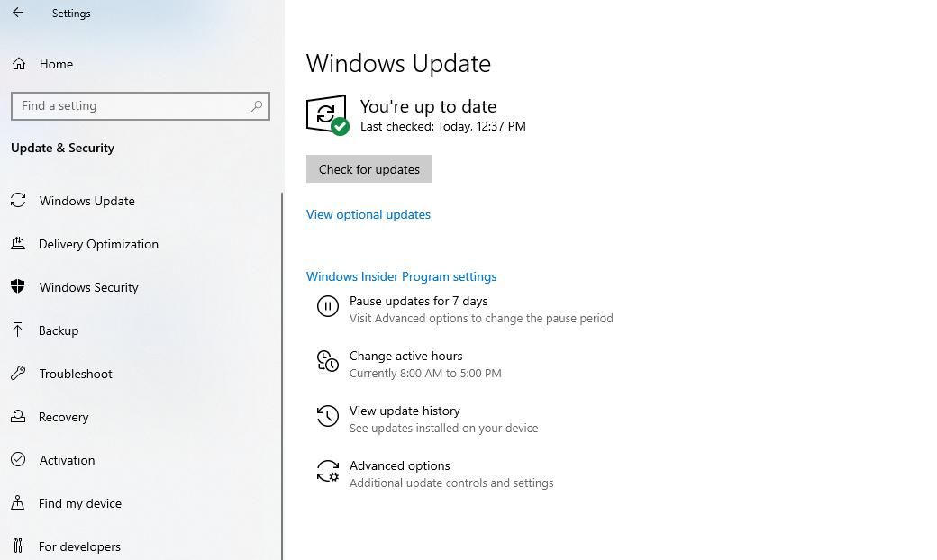Screen dimensions: 937x560
Task: Click the Activation checkmark circle icon
Action: coord(18,459)
